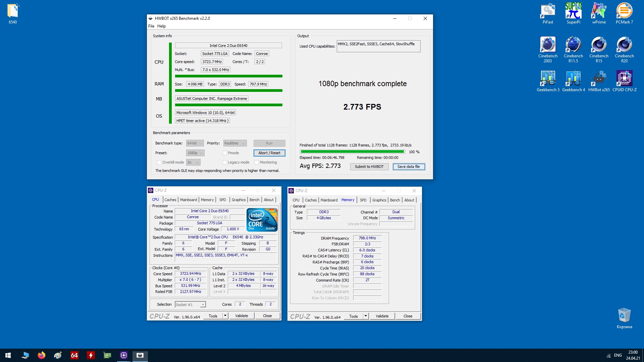This screenshot has height=362, width=644.
Task: Click the benchmark 100% progress bar
Action: point(352,152)
